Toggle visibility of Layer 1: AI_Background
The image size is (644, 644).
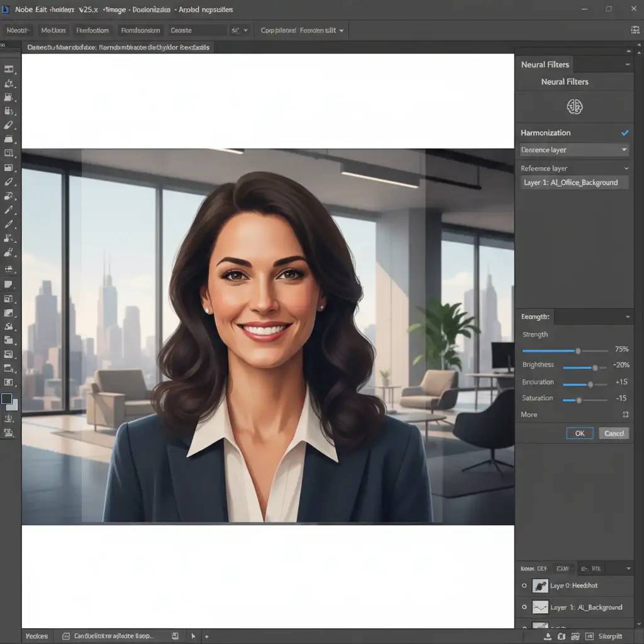tap(524, 608)
